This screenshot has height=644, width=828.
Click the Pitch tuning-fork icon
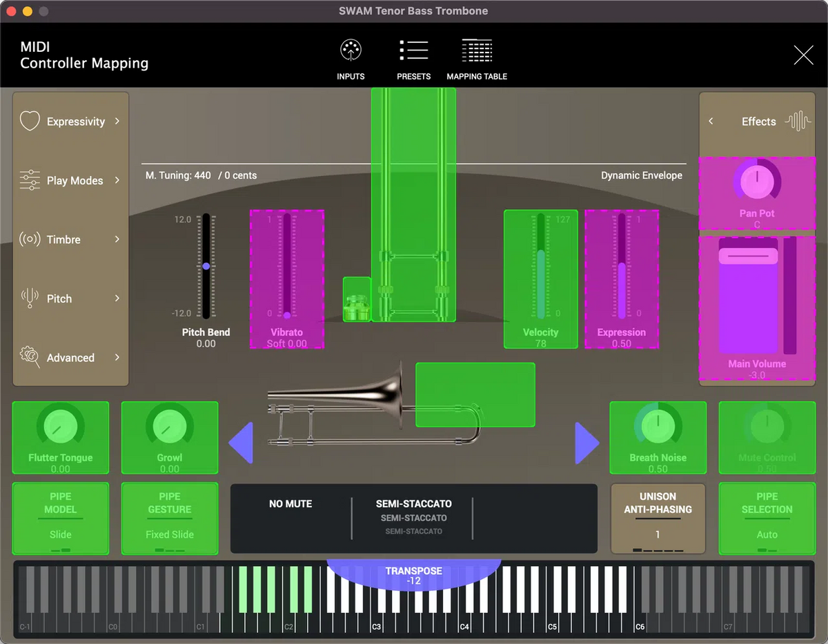pyautogui.click(x=30, y=298)
